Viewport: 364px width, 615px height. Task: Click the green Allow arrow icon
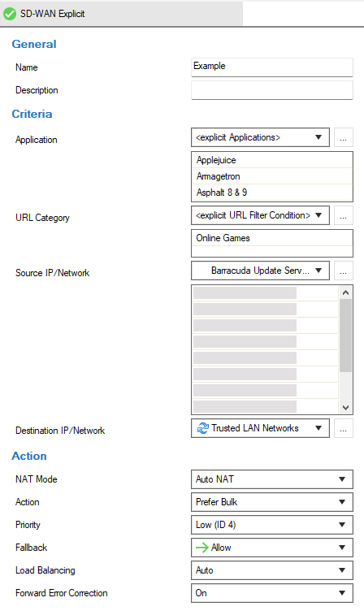(202, 548)
